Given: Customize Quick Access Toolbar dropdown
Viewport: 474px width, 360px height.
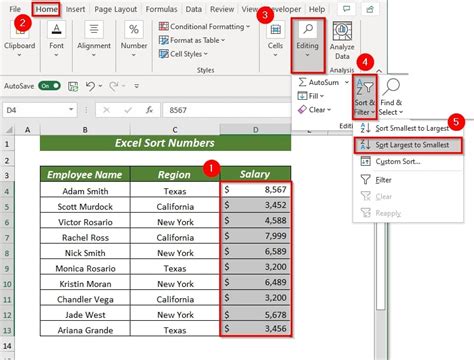Looking at the screenshot, I should coord(136,86).
